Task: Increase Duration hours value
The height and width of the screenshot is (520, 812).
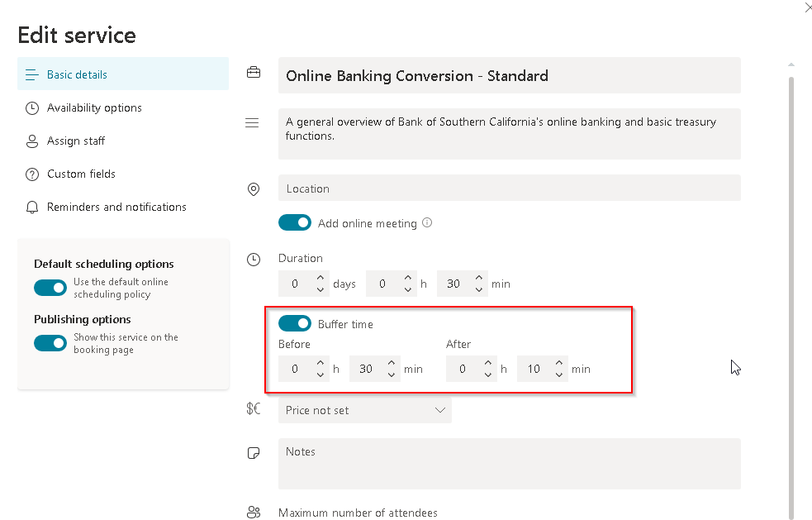Action: (x=408, y=278)
